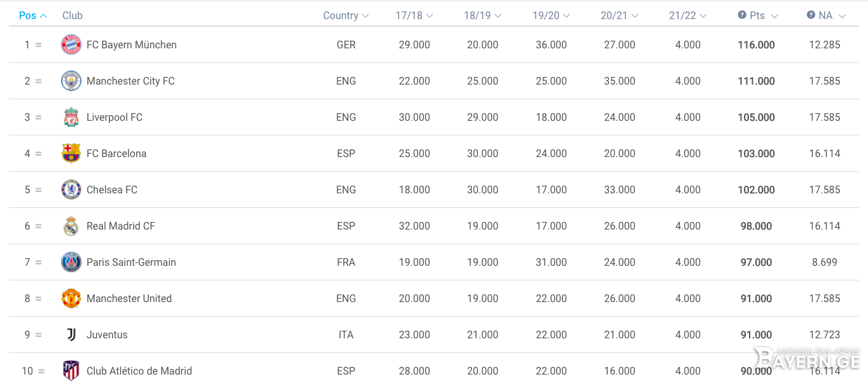Click the FC Bayern München club crest
The image size is (868, 386).
71,45
